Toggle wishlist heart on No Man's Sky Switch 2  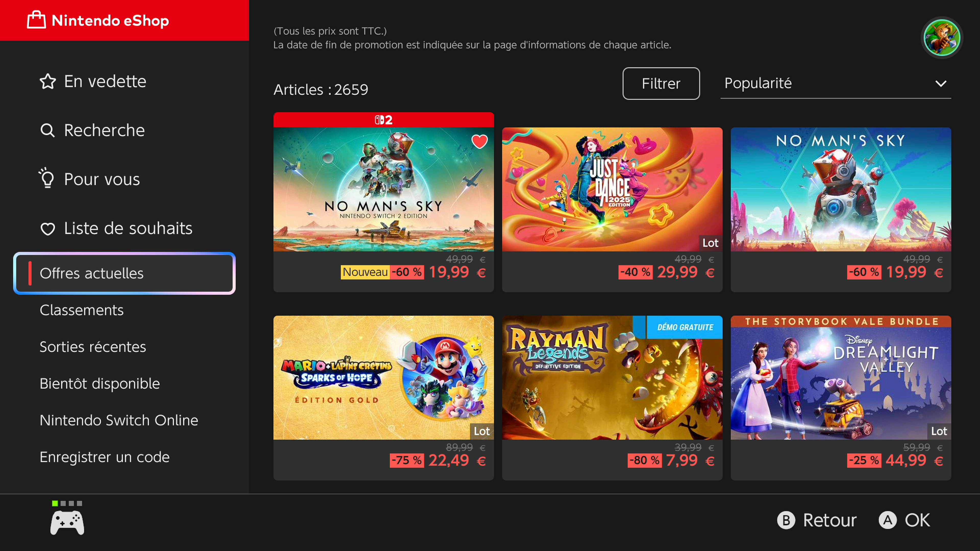[479, 142]
